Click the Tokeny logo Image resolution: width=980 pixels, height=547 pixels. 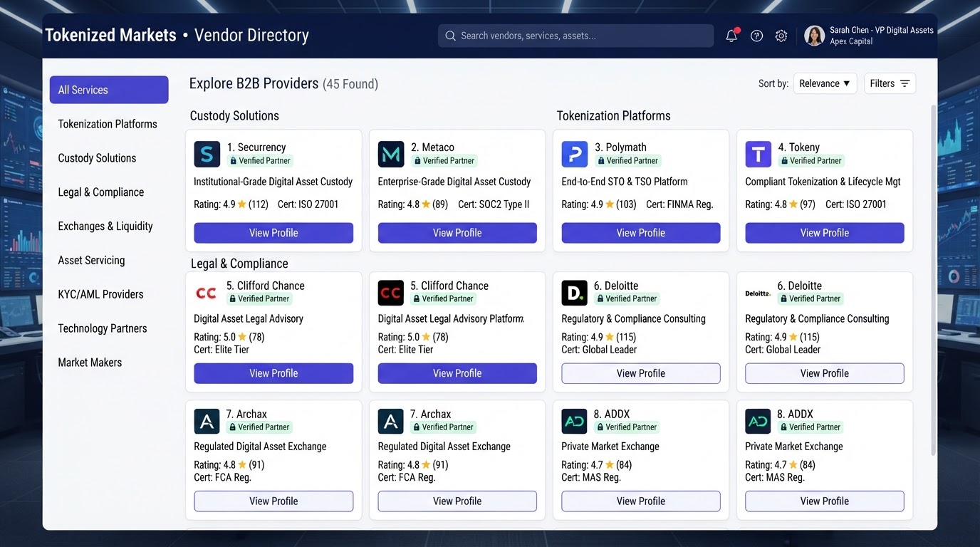(759, 154)
